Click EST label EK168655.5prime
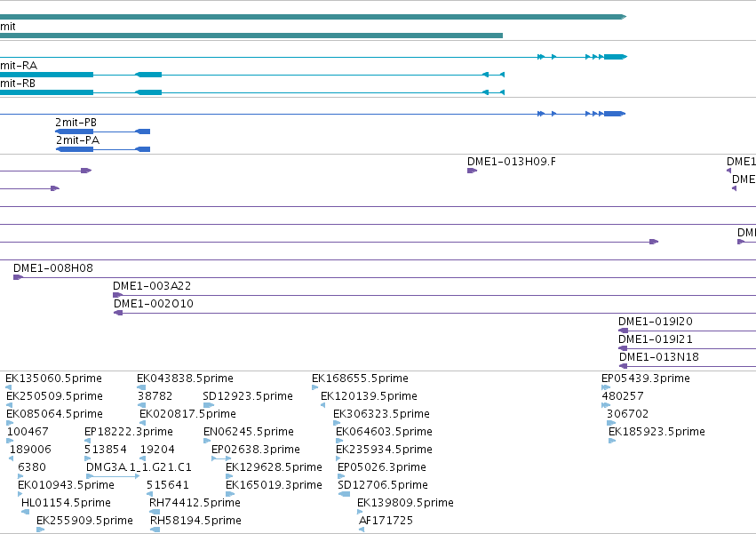This screenshot has width=756, height=534. click(360, 379)
